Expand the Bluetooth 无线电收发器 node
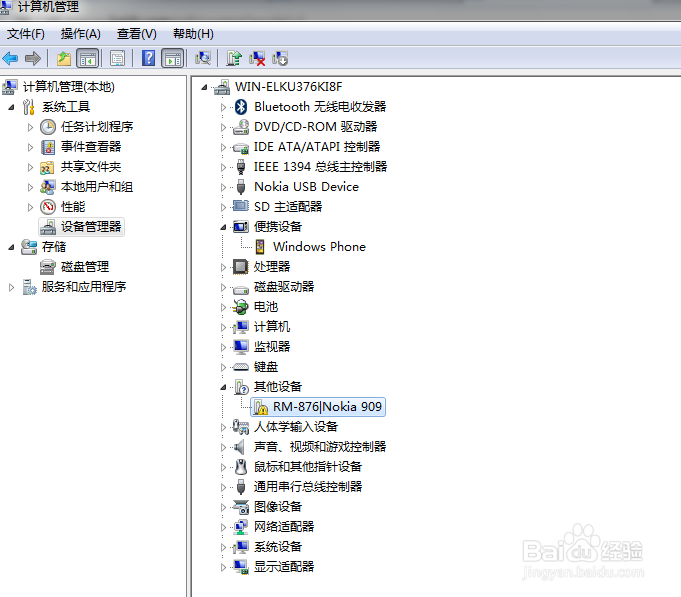681x597 pixels. pos(223,107)
